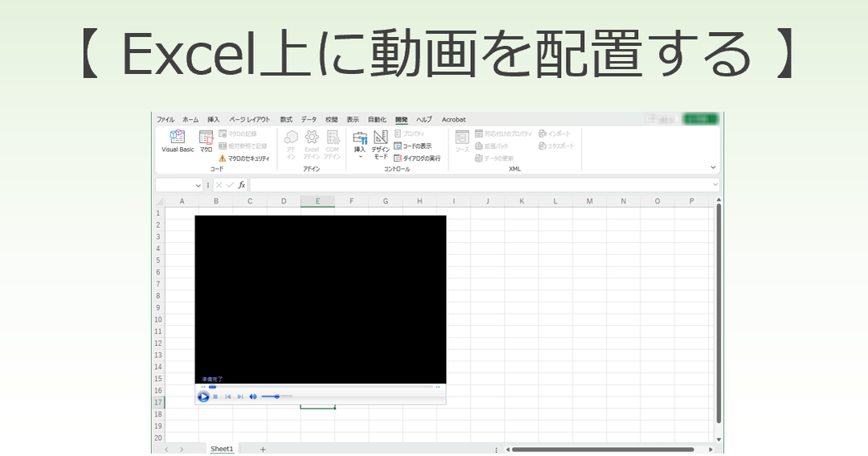
Task: Click the rewind arrows on seek bar
Action: click(x=203, y=387)
